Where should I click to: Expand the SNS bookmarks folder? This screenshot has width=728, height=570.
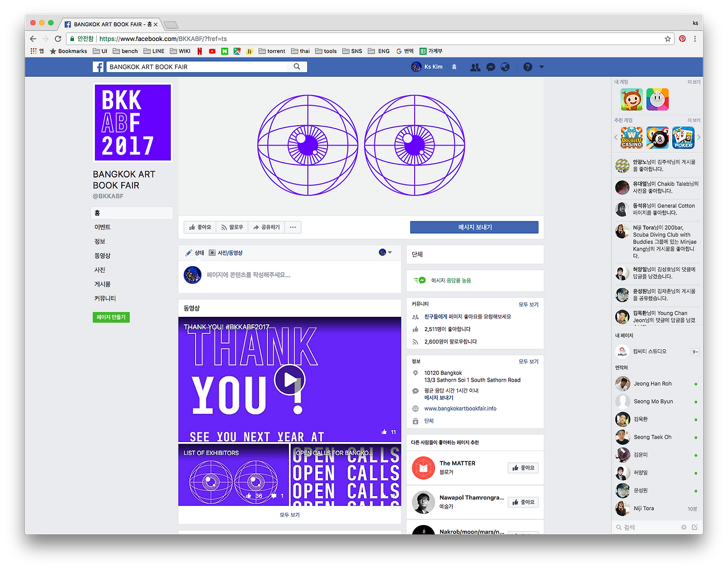pyautogui.click(x=352, y=51)
